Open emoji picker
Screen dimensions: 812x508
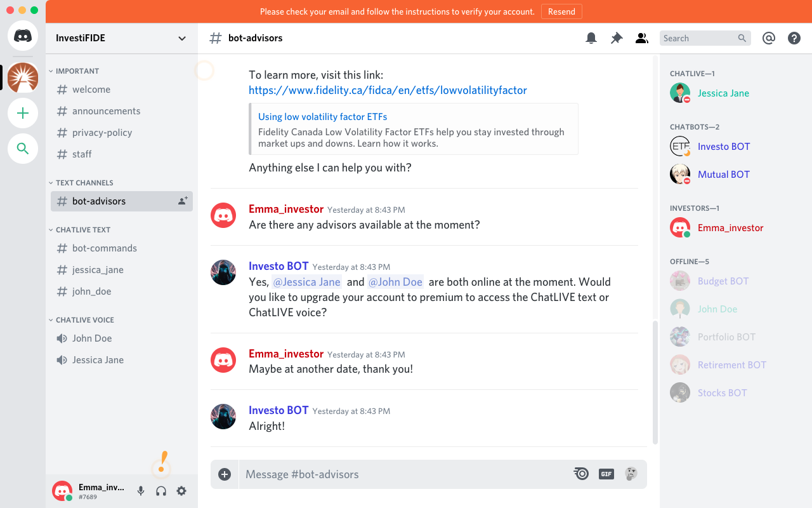(x=631, y=474)
